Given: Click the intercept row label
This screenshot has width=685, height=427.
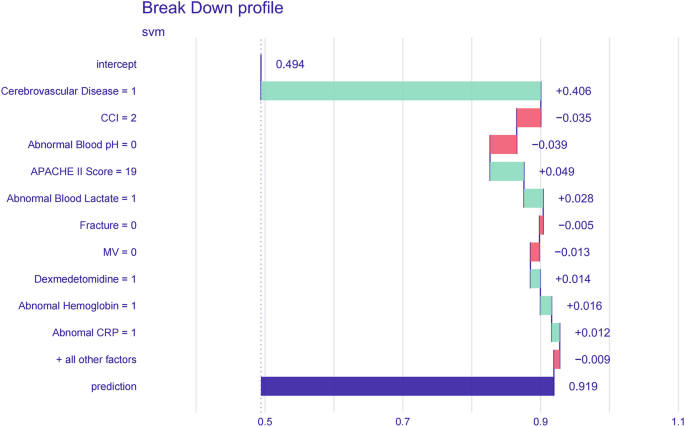Looking at the screenshot, I should coord(116,65).
